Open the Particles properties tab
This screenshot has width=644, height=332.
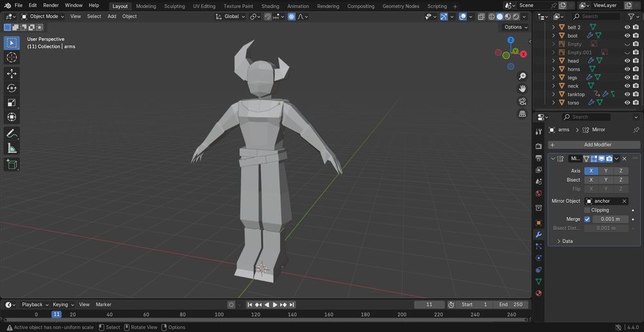coord(538,246)
